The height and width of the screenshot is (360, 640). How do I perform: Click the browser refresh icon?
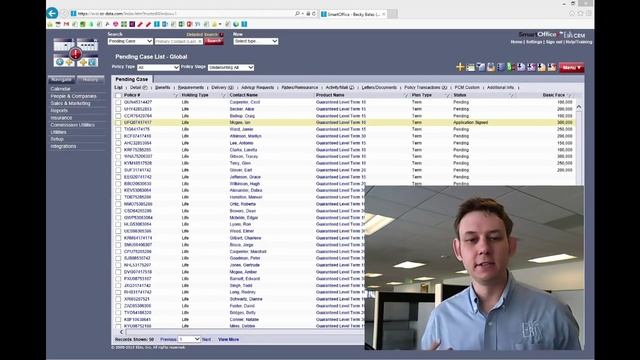pyautogui.click(x=314, y=13)
